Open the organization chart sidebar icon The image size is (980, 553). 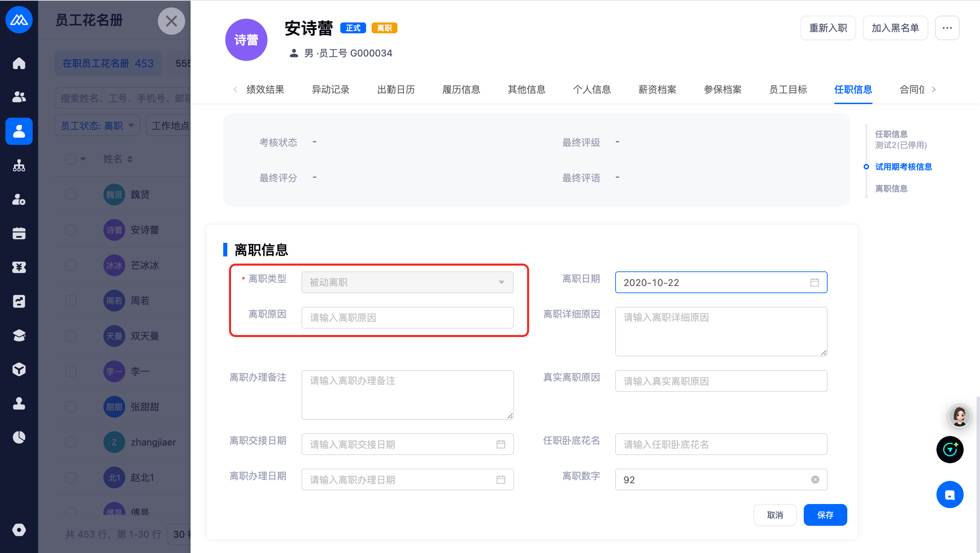pyautogui.click(x=19, y=165)
